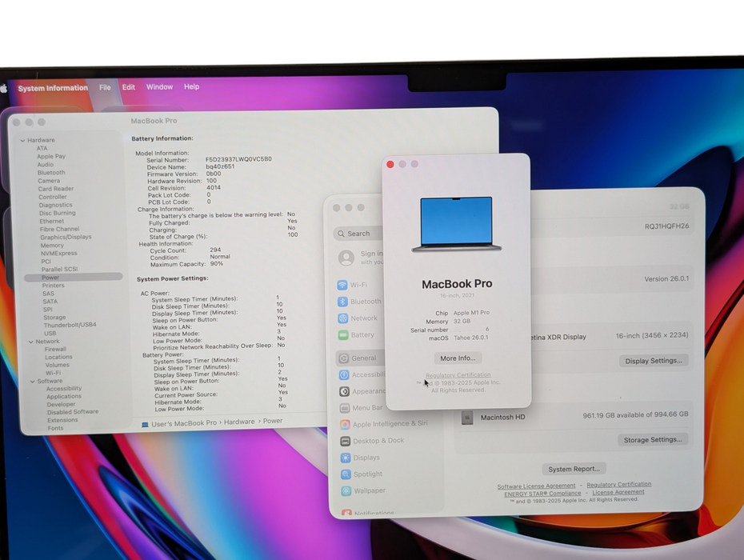
Task: Click the System Report... button
Action: [574, 469]
